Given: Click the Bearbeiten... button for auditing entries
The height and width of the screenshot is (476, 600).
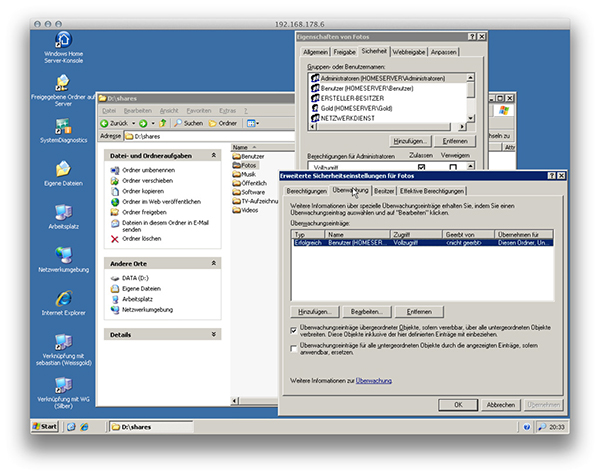Looking at the screenshot, I should pyautogui.click(x=370, y=312).
